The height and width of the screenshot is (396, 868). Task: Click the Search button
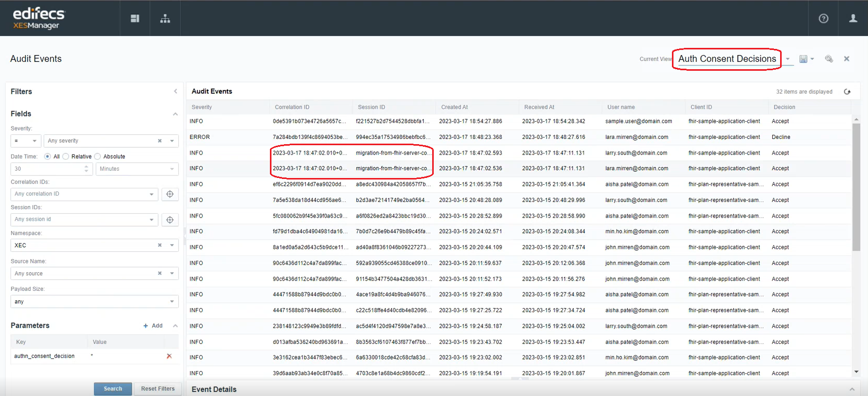[x=113, y=389]
